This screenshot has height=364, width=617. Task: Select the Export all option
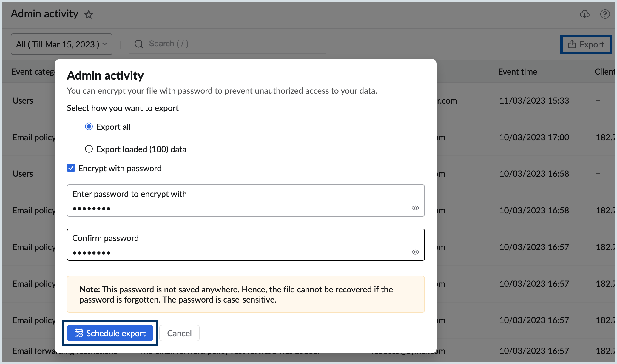click(89, 127)
